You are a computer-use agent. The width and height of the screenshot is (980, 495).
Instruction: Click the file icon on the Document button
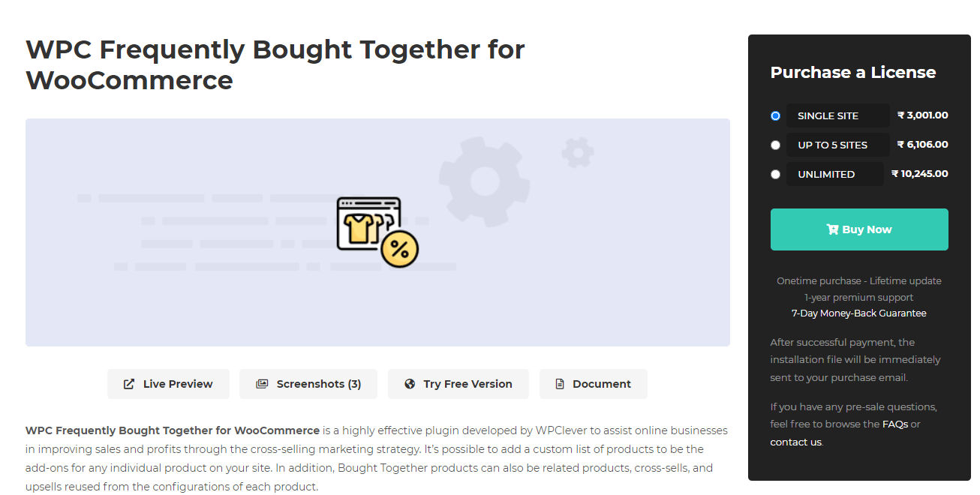pyautogui.click(x=560, y=383)
